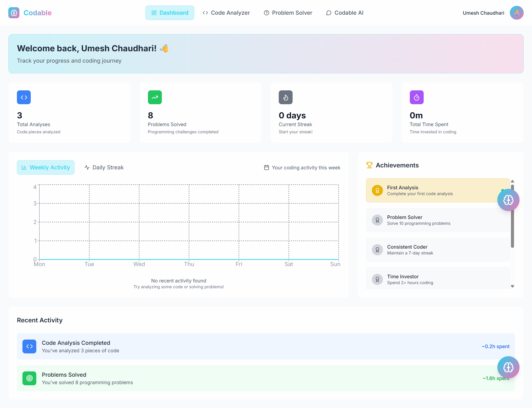Click the gray Current Streak flame icon
The width and height of the screenshot is (532, 408).
[x=285, y=97]
